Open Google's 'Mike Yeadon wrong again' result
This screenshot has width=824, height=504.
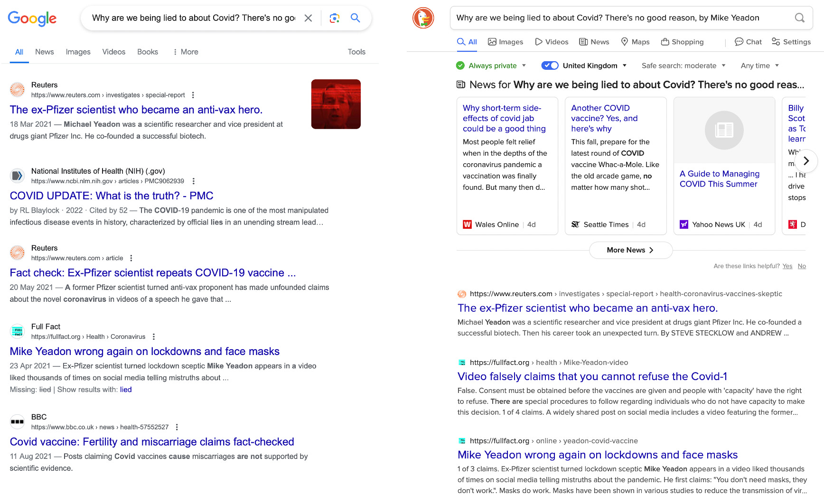point(145,351)
